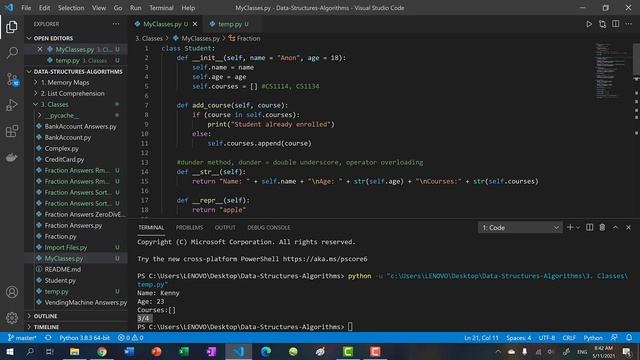Open Windows Start menu
The height and width of the screenshot is (360, 640).
click(x=9, y=351)
